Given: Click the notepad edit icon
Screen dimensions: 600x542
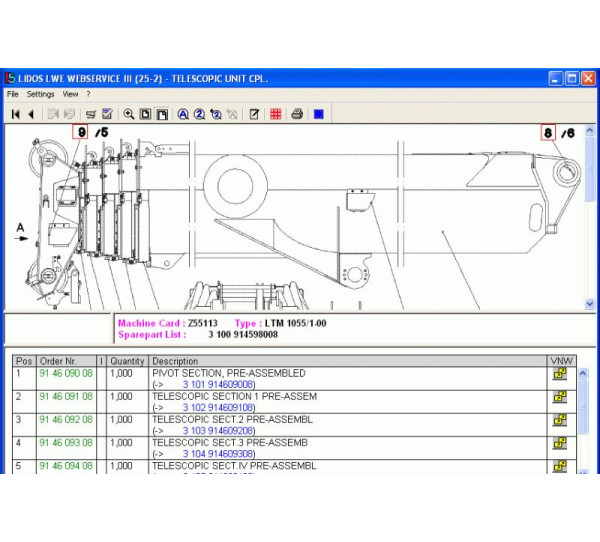Looking at the screenshot, I should point(254,114).
